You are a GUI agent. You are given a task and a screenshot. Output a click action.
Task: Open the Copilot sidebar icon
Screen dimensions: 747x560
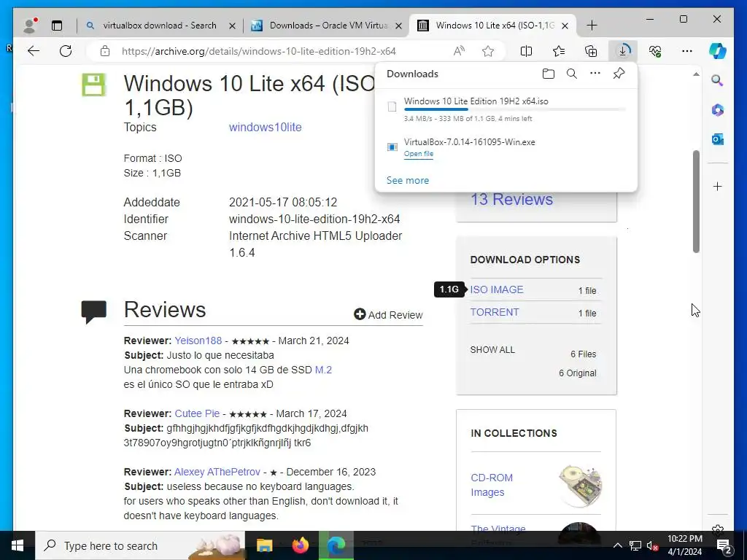(718, 51)
